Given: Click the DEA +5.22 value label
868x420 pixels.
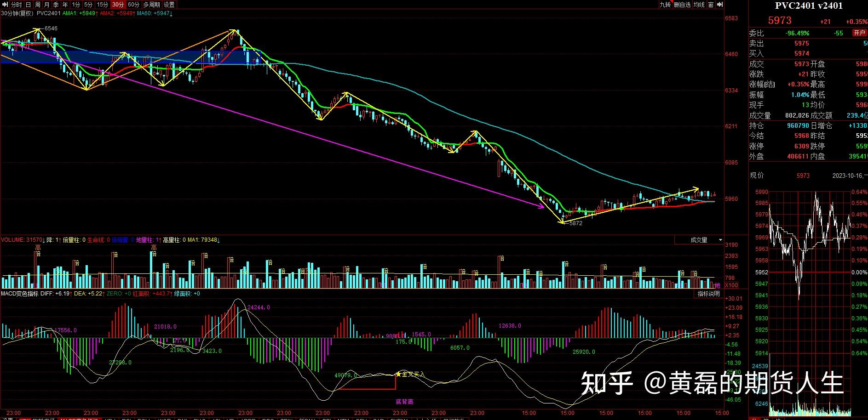Looking at the screenshot, I should 89,294.
